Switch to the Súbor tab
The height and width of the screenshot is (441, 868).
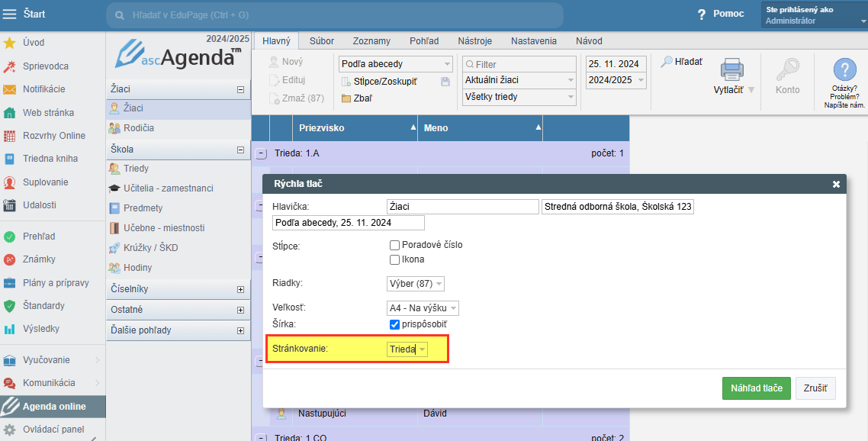pos(322,41)
